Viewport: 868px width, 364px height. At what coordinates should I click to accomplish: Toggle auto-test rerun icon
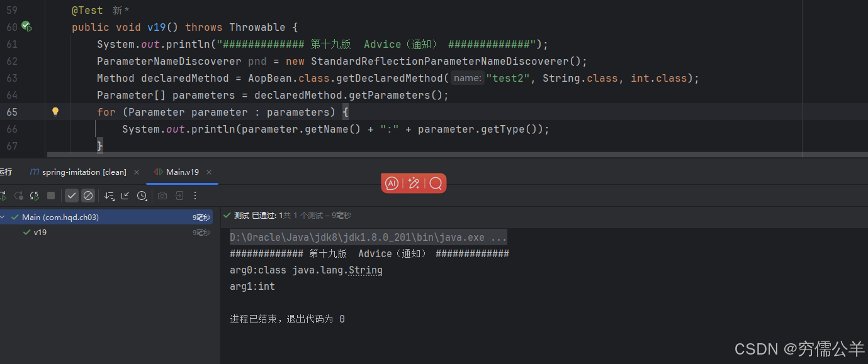click(x=35, y=196)
